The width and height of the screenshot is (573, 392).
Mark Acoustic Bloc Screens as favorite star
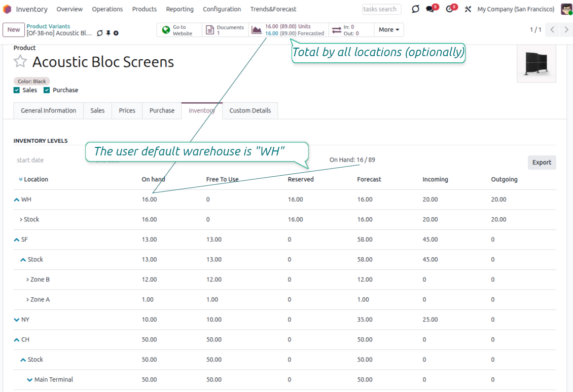(19, 62)
